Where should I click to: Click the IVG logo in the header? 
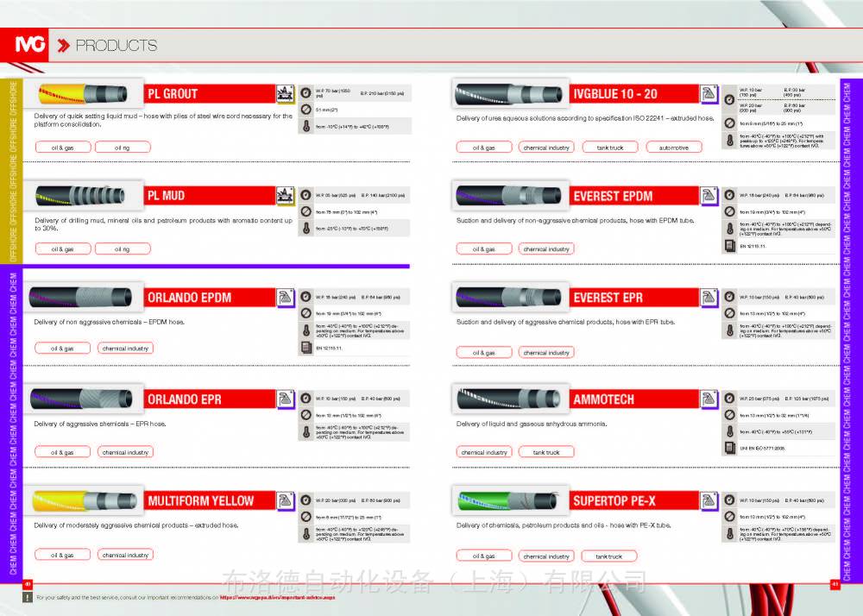click(33, 45)
